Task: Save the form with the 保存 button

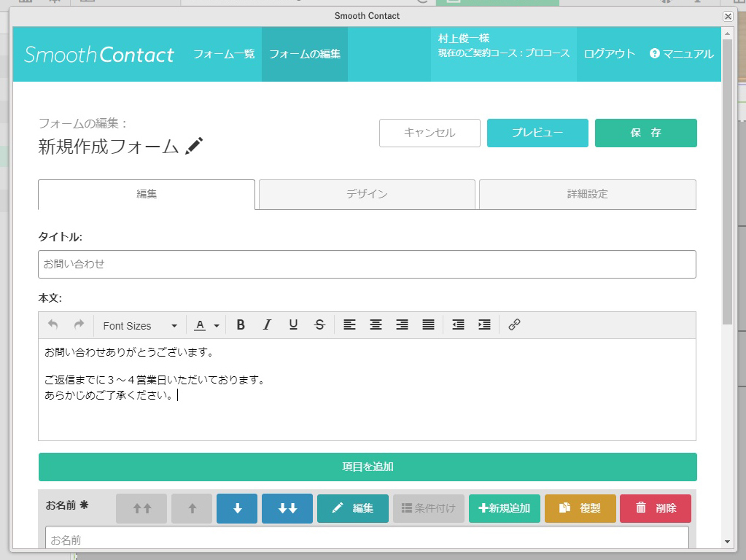Action: click(645, 133)
